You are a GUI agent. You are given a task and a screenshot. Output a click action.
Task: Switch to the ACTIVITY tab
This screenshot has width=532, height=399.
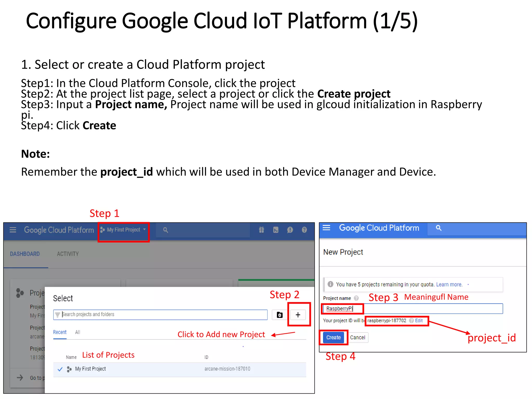(x=68, y=254)
